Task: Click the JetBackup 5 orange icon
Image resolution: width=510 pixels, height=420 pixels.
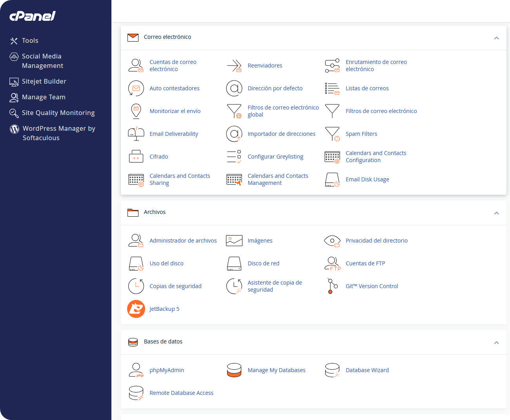Action: (x=136, y=309)
